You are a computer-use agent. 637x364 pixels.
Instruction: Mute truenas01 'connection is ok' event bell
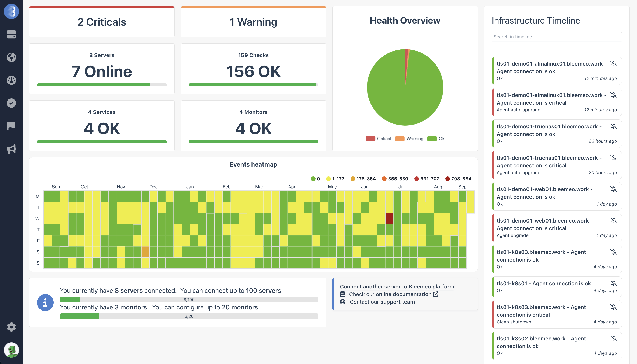pyautogui.click(x=613, y=126)
